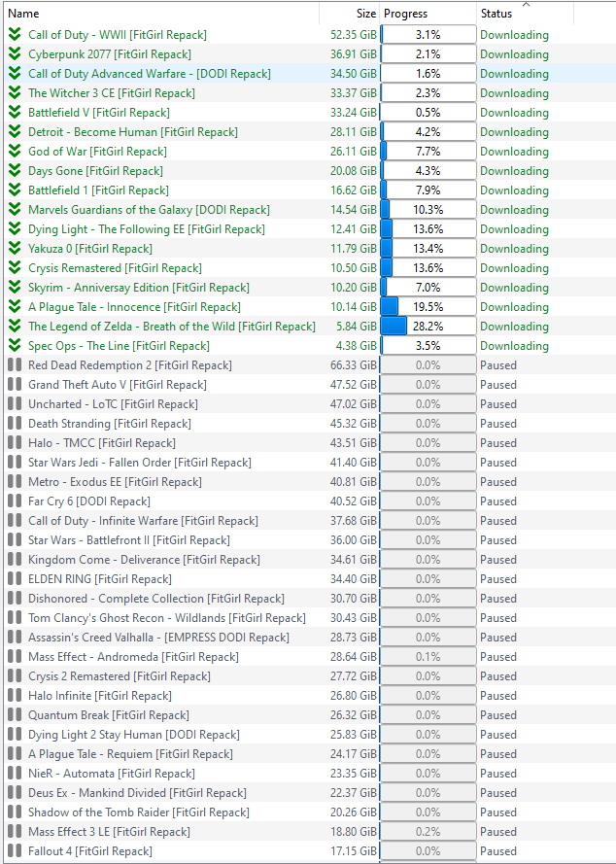
Task: Click paused icon for ELDEN RING
Action: (x=15, y=579)
